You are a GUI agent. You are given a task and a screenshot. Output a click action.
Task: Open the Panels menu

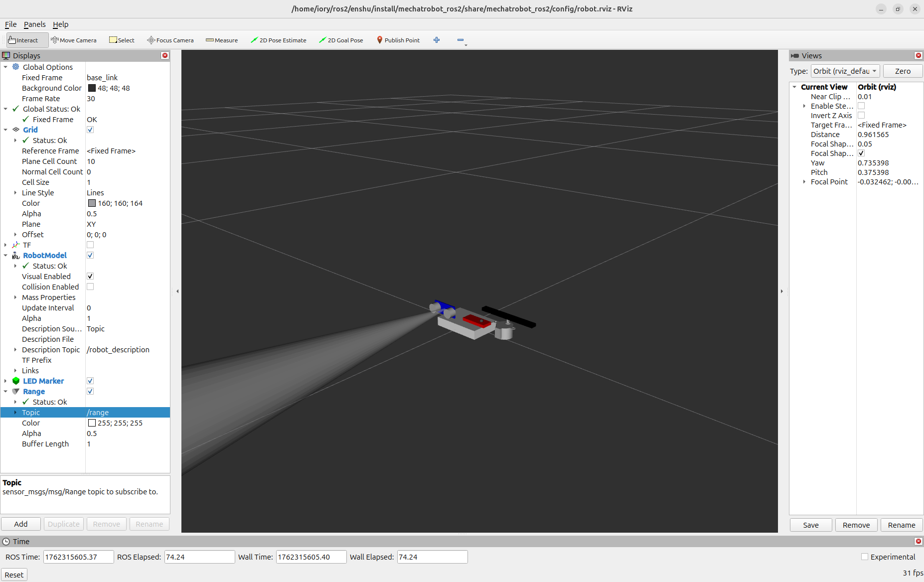click(x=34, y=24)
